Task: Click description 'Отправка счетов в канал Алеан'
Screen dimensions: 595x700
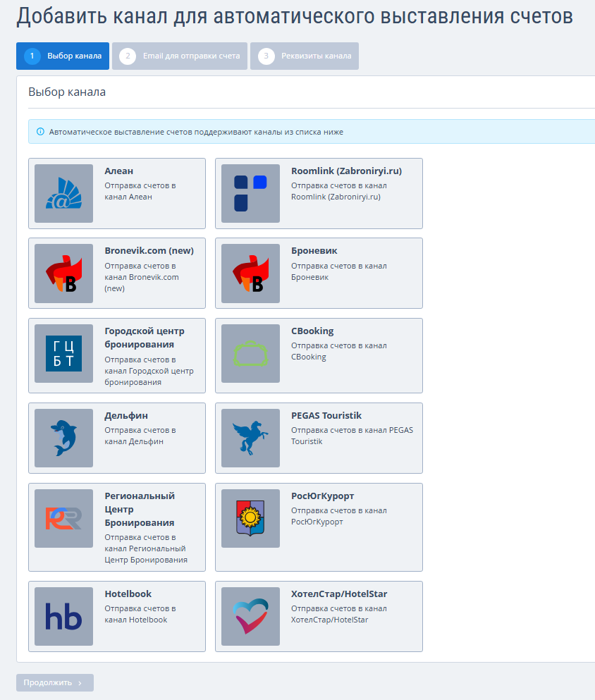Action: tap(140, 191)
